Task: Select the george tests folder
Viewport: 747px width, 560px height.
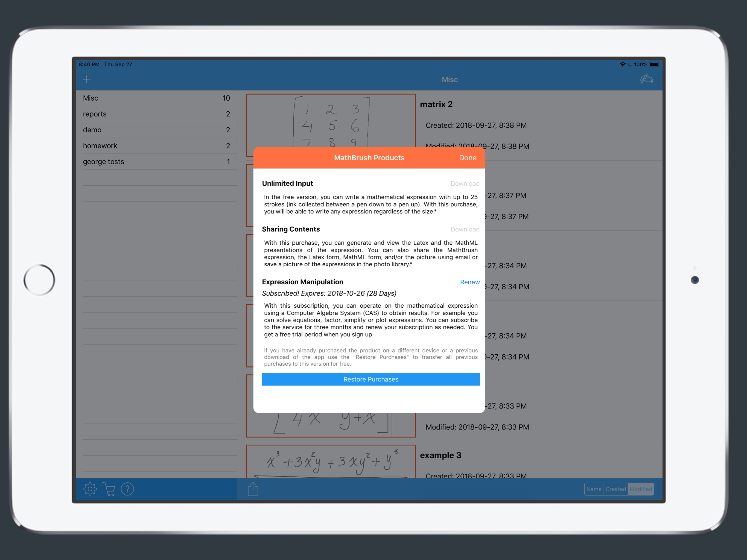Action: (156, 161)
